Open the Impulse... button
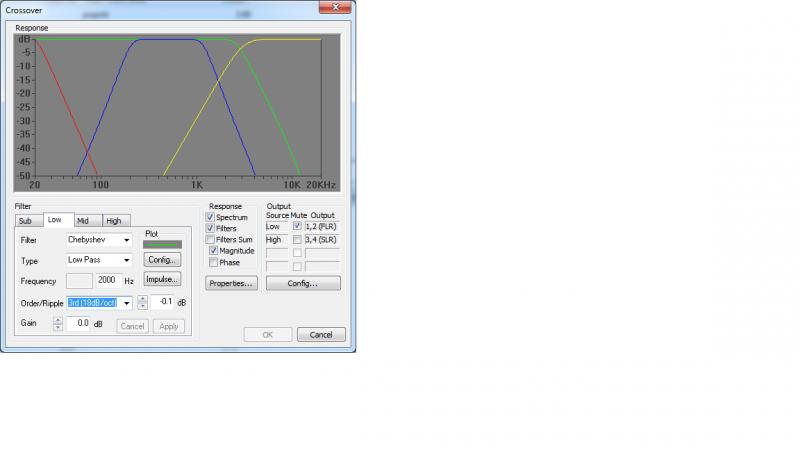 click(162, 280)
